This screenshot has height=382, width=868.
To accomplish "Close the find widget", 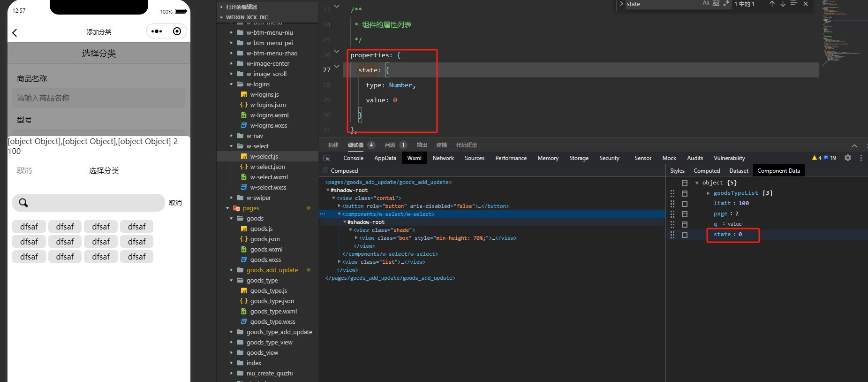I will (x=806, y=4).
